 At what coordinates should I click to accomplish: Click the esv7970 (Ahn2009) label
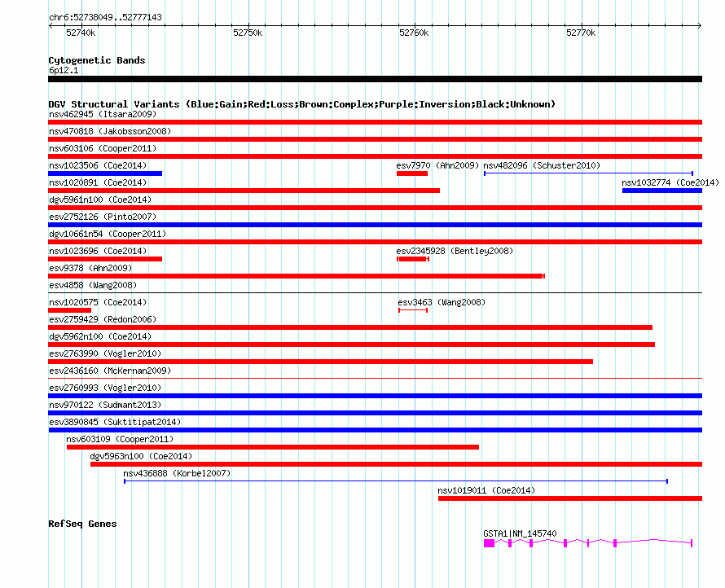437,165
